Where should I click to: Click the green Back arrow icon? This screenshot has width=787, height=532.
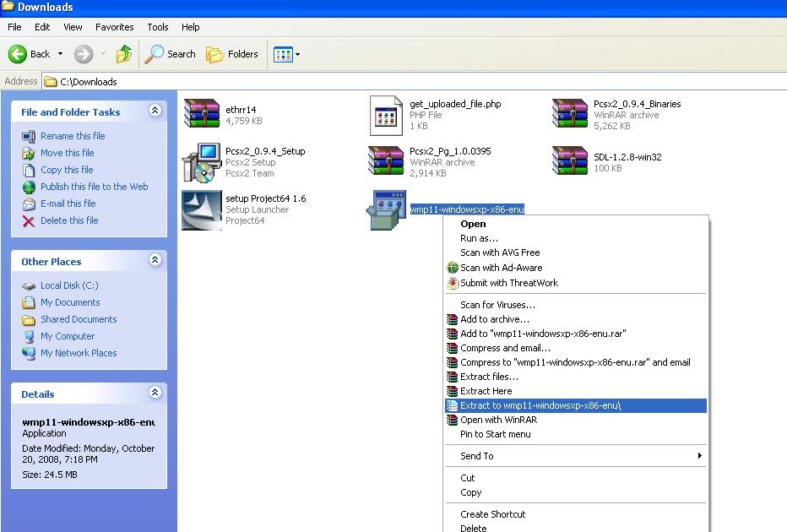(18, 54)
